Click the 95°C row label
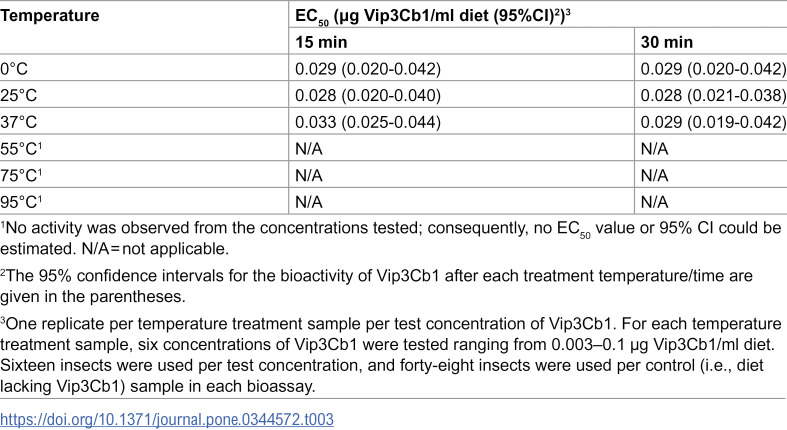787x430 pixels. coord(21,202)
